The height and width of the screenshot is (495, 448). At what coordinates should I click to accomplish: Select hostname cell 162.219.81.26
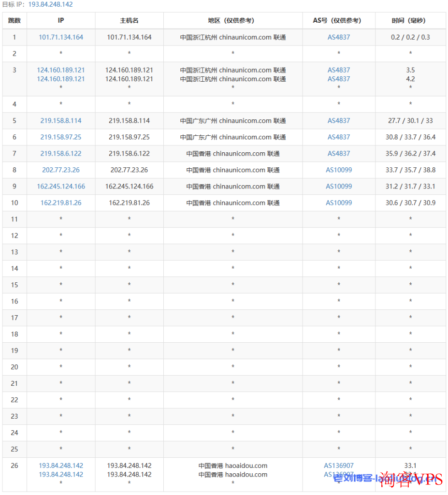click(129, 203)
